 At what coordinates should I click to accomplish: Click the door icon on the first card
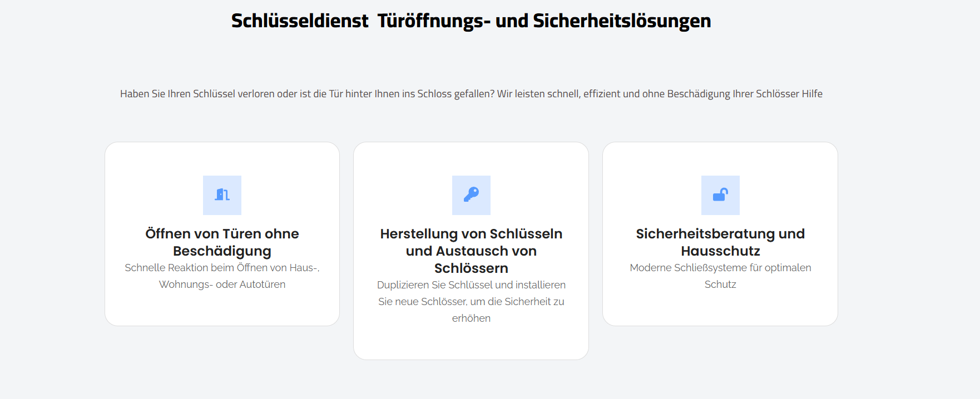pyautogui.click(x=222, y=194)
